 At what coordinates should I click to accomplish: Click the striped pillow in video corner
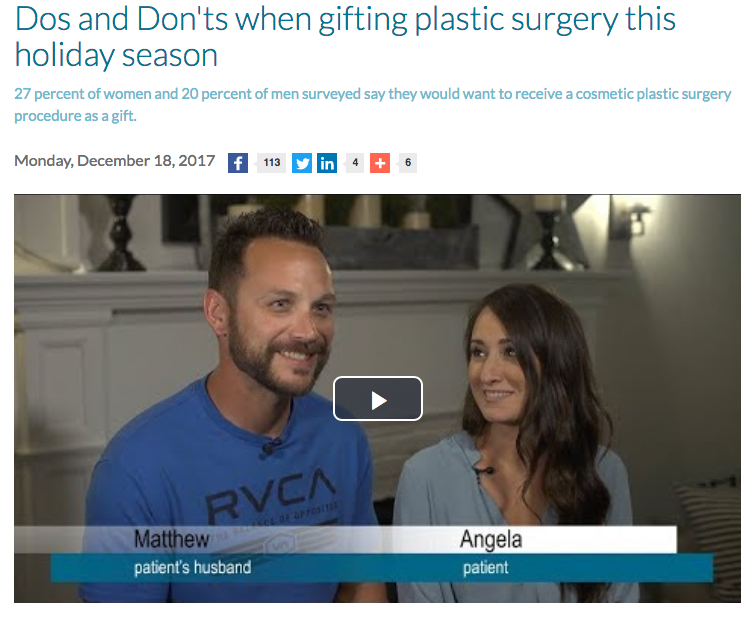(711, 535)
